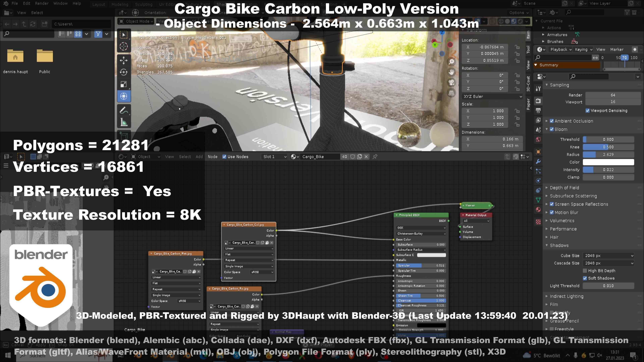Pin the node editor material with pin icon
The width and height of the screenshot is (644, 362).
(x=375, y=157)
